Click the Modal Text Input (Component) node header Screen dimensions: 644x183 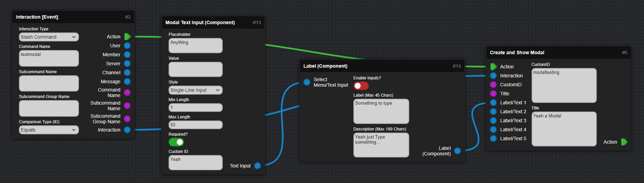200,22
